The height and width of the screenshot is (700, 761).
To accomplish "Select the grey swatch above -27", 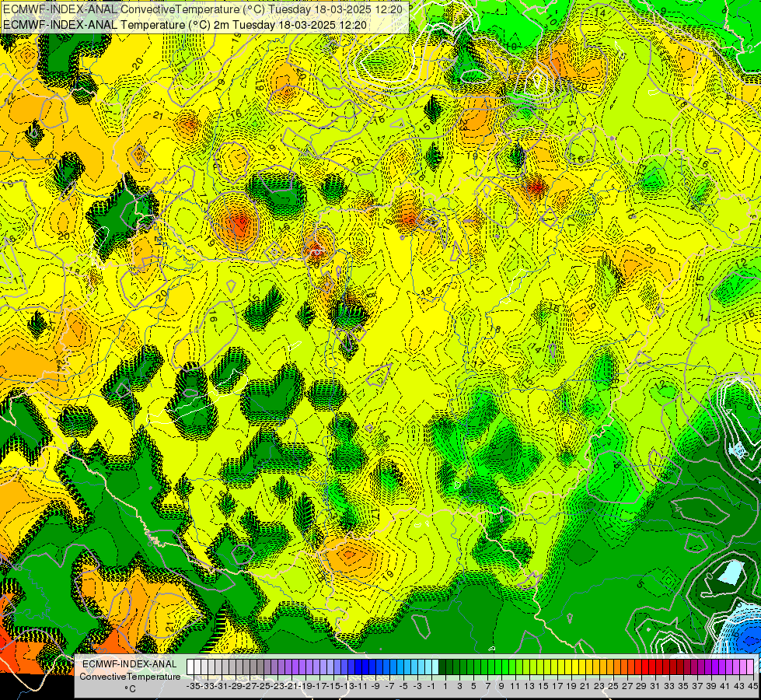I will coord(246,667).
